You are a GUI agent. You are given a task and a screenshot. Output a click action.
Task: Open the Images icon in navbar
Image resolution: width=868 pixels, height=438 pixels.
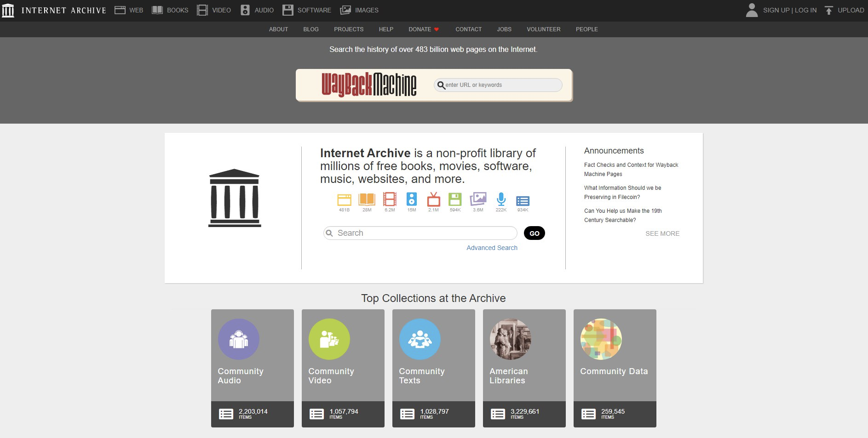pyautogui.click(x=345, y=10)
